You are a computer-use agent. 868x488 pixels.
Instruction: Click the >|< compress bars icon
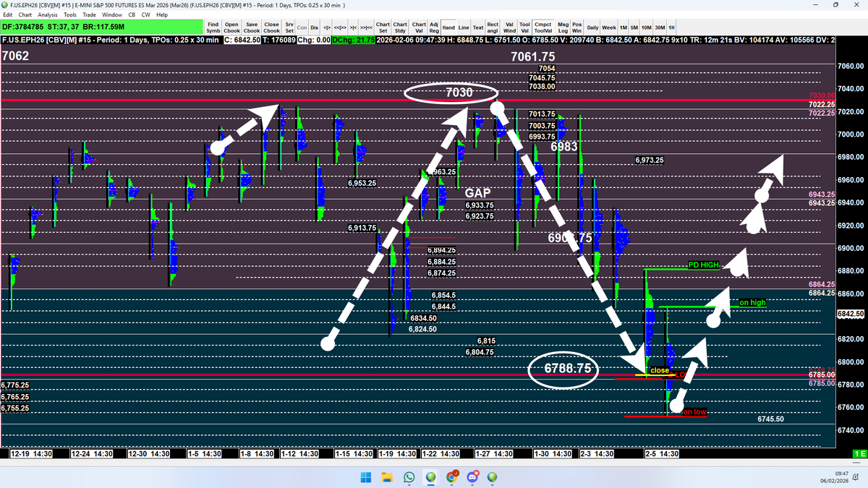tap(352, 27)
